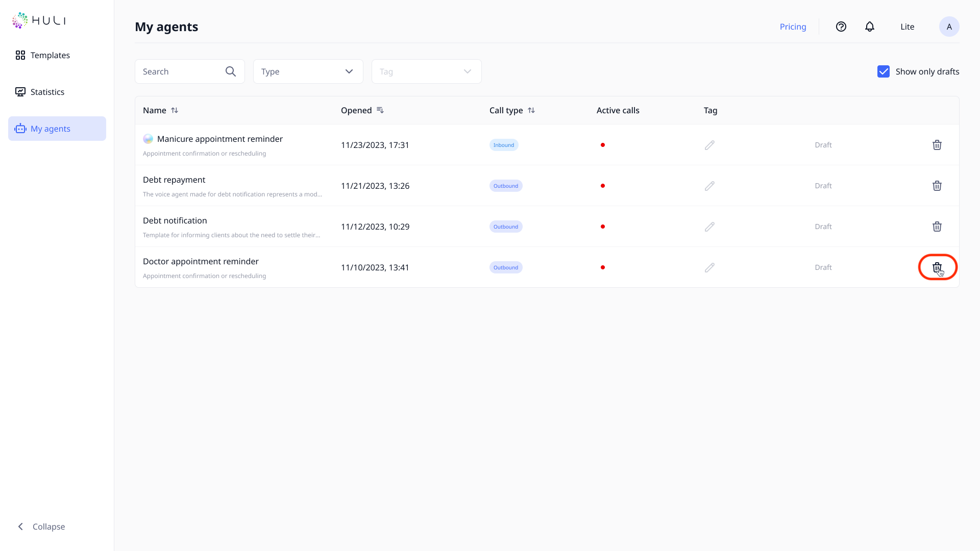
Task: Open the Pricing link
Action: click(793, 27)
